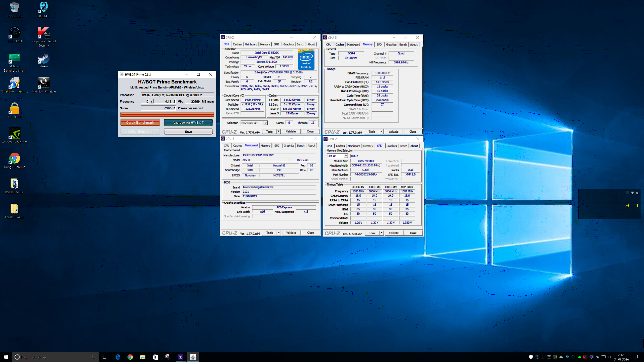Open Chrome from the taskbar
The height and width of the screenshot is (362, 644).
(130, 357)
